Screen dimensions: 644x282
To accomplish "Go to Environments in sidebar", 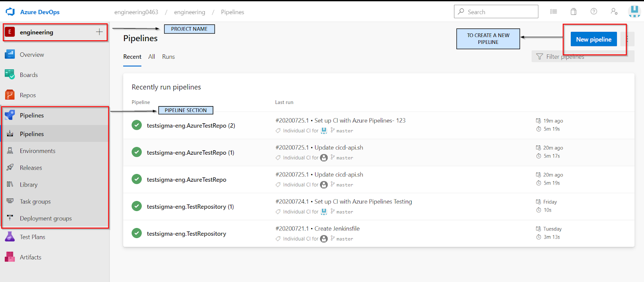I will click(x=37, y=151).
